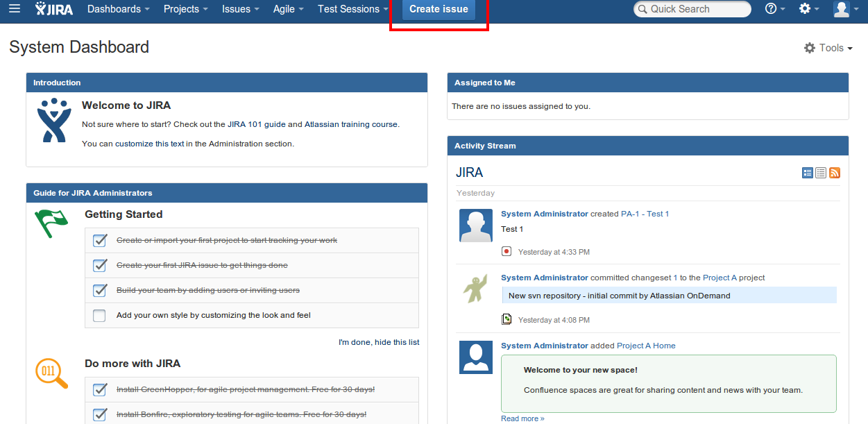Open the hamburger application navigator menu
Viewport: 868px width, 424px height.
click(14, 9)
